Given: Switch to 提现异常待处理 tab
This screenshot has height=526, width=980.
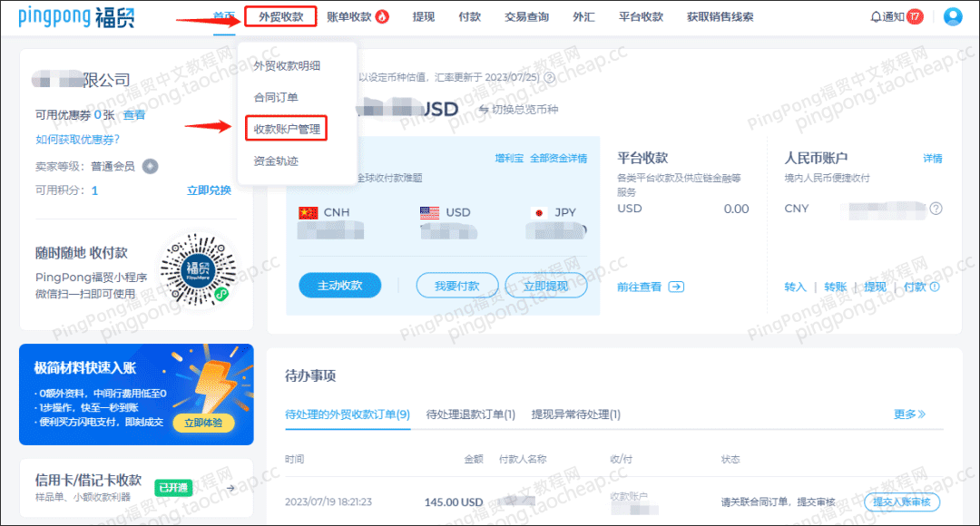Looking at the screenshot, I should (575, 414).
